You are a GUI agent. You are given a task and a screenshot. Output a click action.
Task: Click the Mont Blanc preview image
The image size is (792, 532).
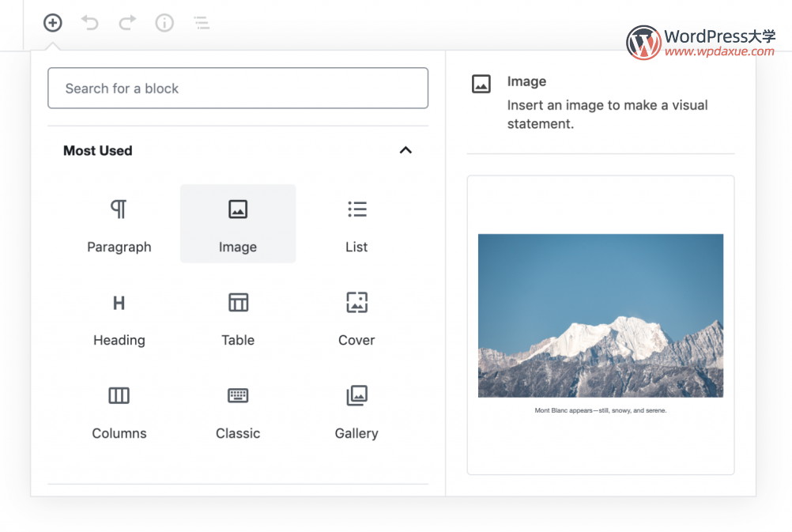point(601,315)
